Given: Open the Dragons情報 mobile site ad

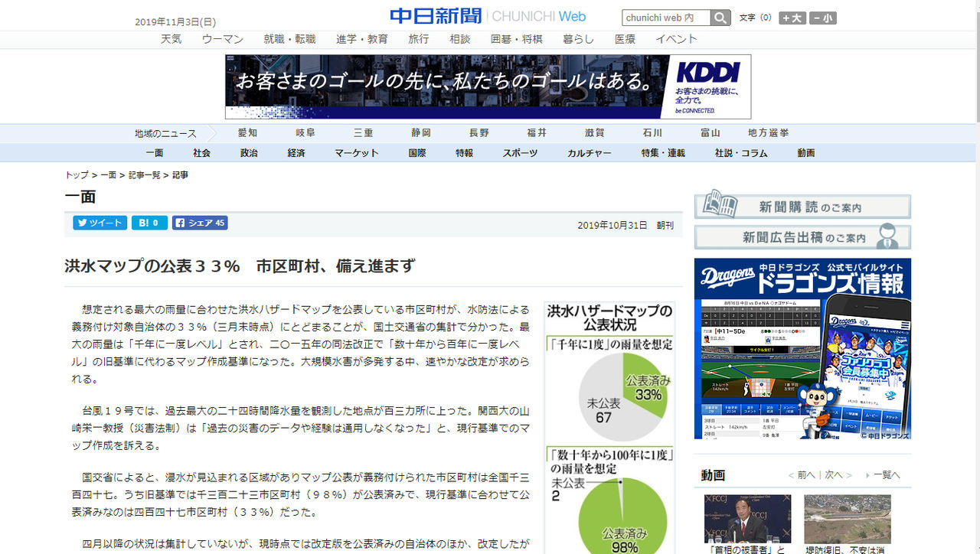Looking at the screenshot, I should (802, 348).
